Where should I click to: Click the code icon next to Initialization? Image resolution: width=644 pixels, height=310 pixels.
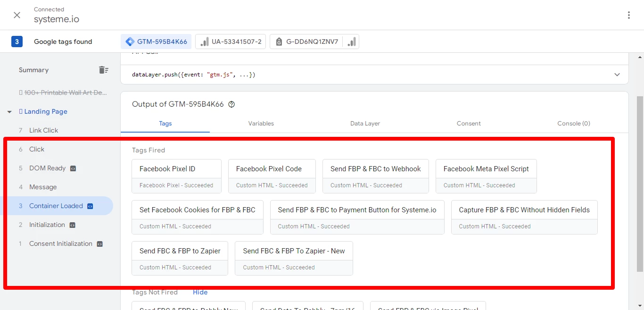(x=72, y=225)
